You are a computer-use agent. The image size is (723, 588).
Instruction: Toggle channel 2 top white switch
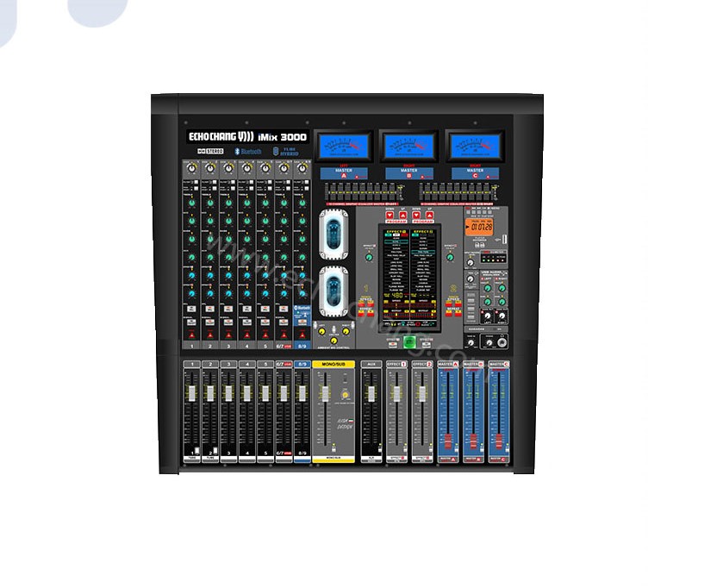(215, 183)
